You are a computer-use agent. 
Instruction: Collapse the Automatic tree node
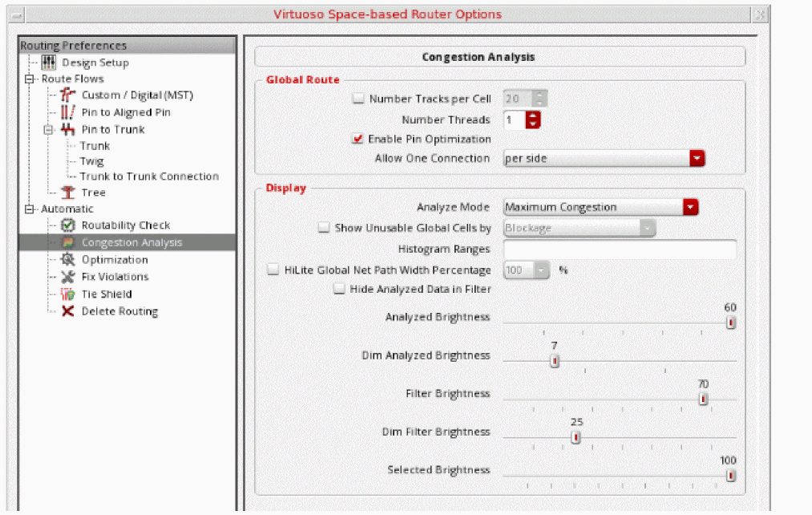30,209
